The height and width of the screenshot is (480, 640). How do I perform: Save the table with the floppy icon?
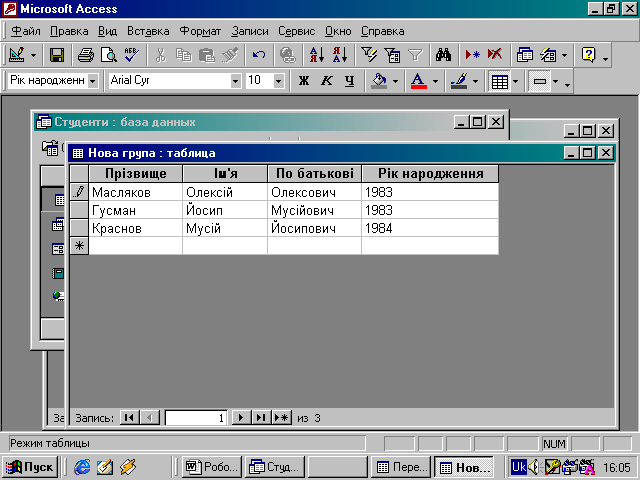[x=57, y=55]
